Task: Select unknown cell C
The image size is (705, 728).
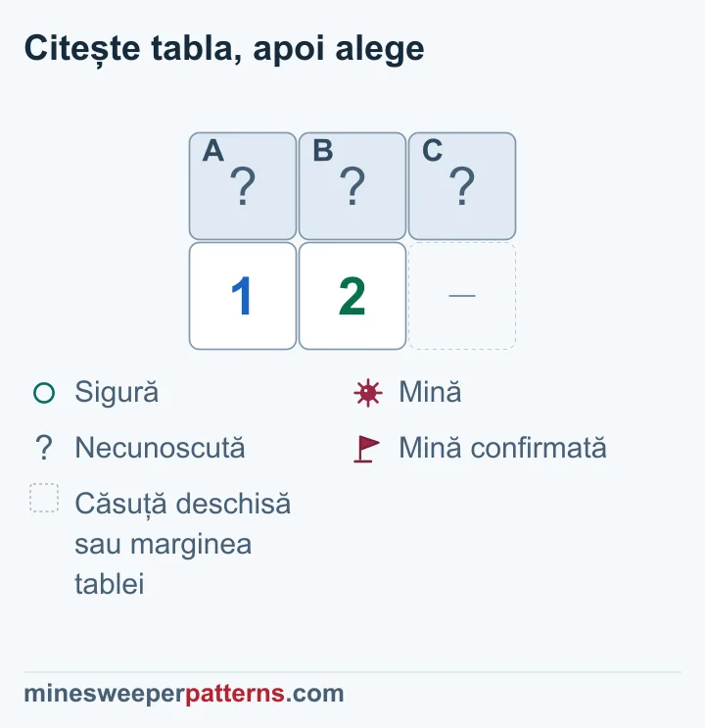Action: point(462,186)
